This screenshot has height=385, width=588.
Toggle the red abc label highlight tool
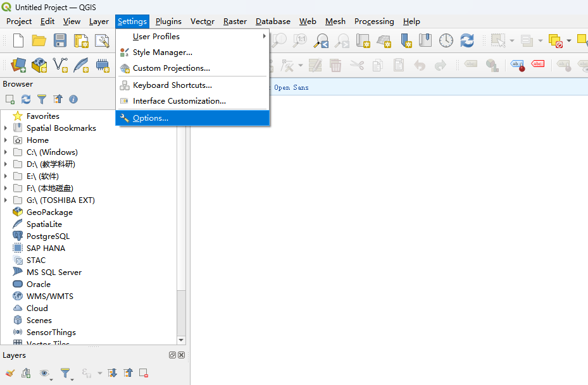pos(538,64)
